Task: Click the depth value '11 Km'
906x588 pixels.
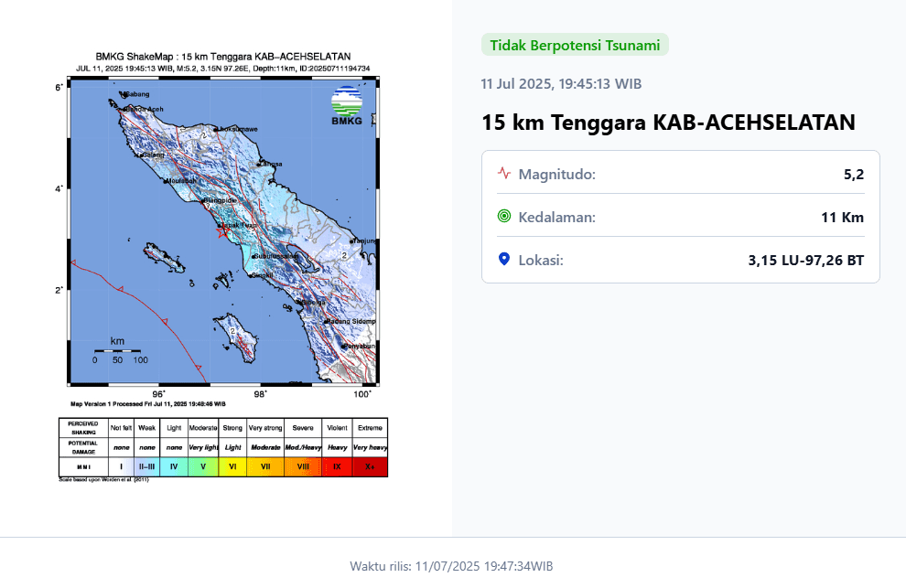Action: pos(842,217)
